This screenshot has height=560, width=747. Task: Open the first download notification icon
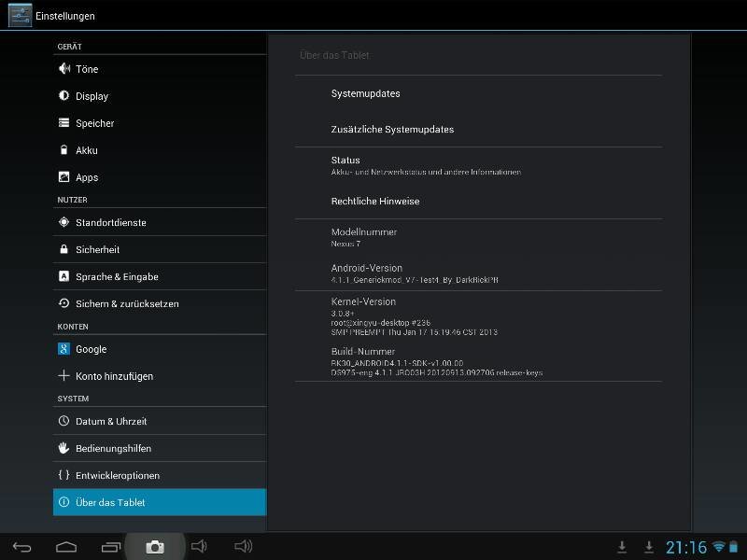622,547
